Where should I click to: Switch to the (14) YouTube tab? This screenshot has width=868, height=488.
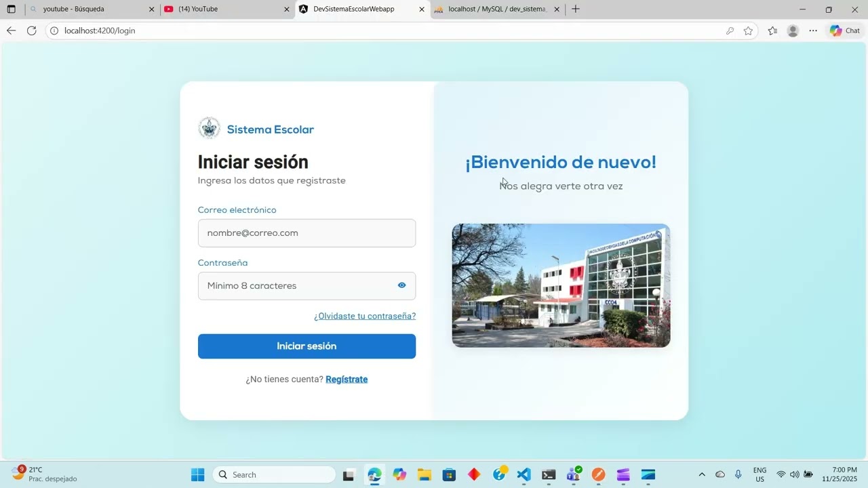tap(226, 9)
